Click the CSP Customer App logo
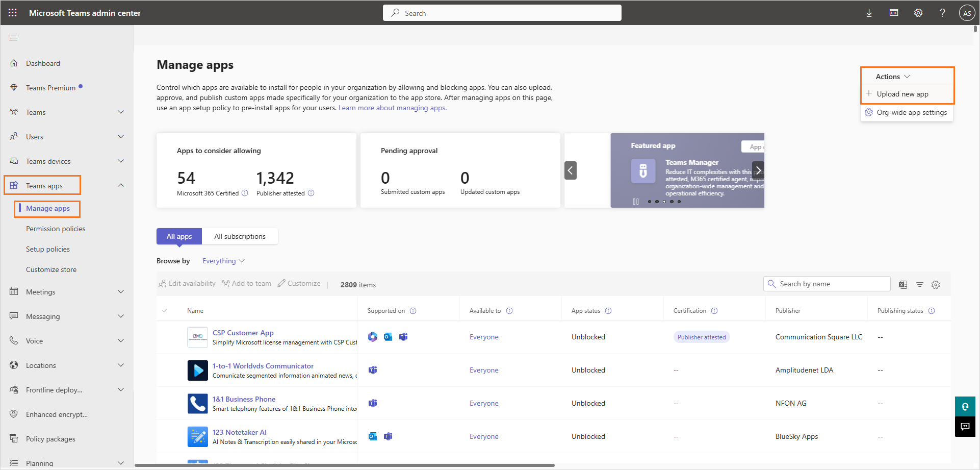 click(198, 337)
